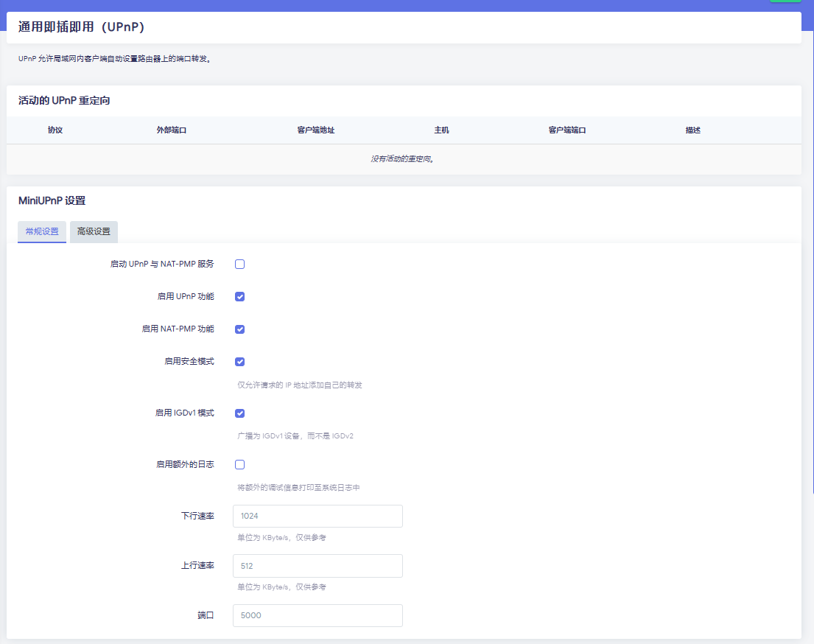Disable 启用安全模式
This screenshot has width=814, height=644.
(x=239, y=362)
